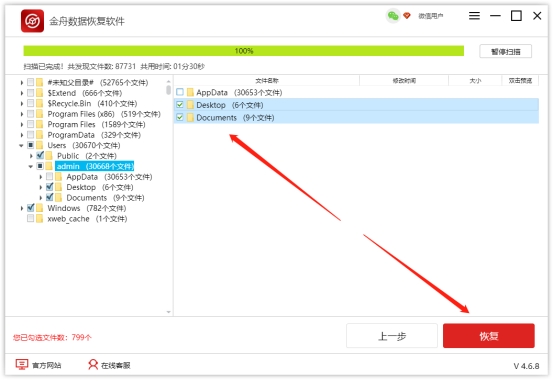Select Program Files (1589个文件) tree row

click(x=96, y=124)
